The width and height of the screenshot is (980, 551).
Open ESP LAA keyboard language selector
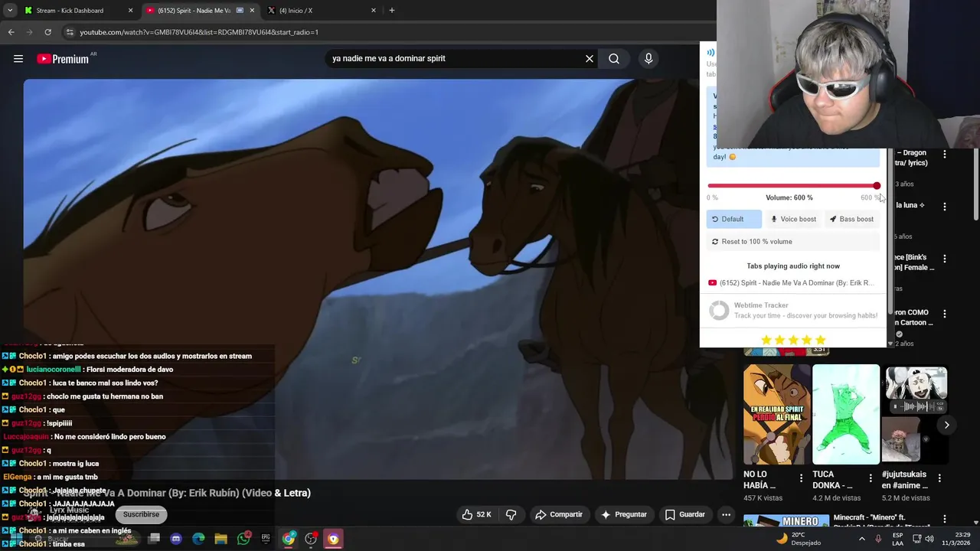(x=898, y=539)
